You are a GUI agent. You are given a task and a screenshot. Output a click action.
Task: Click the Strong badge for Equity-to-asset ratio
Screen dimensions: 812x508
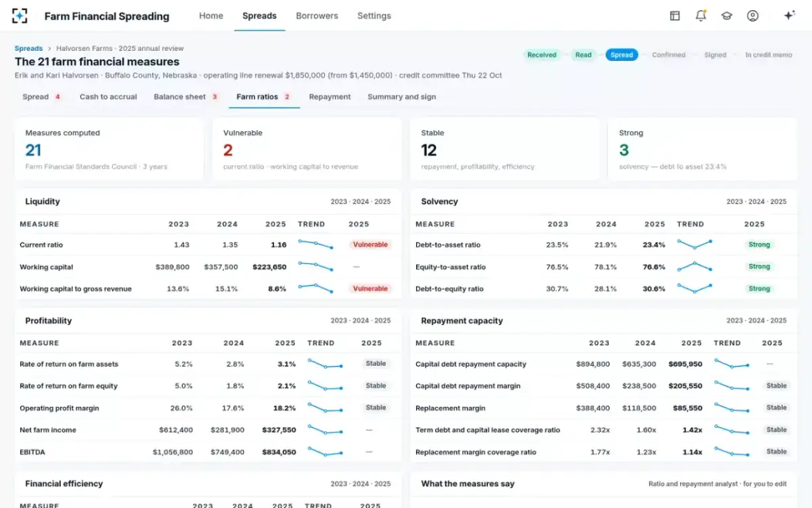(759, 267)
